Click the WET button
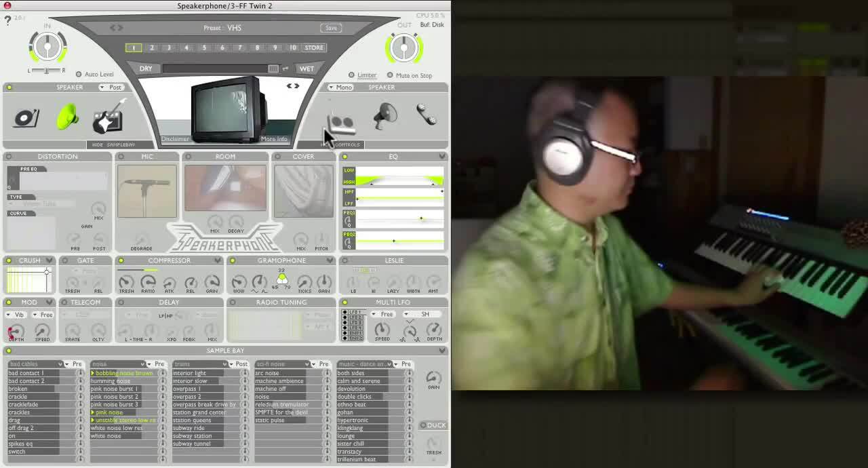 [x=307, y=69]
